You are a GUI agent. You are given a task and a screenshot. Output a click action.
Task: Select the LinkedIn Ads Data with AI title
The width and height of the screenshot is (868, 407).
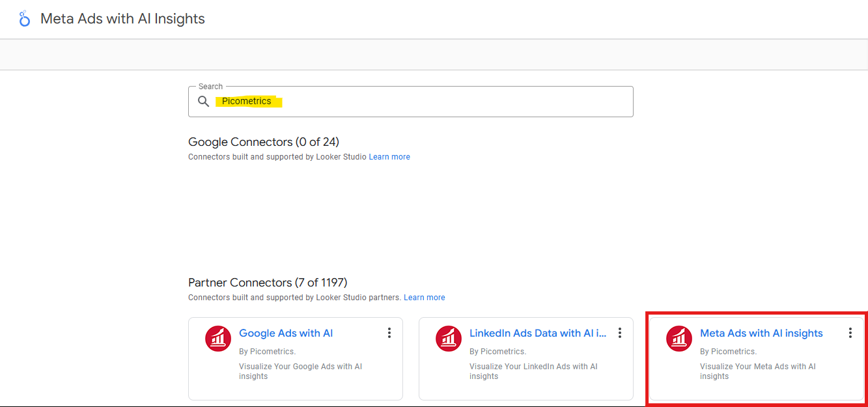point(537,333)
